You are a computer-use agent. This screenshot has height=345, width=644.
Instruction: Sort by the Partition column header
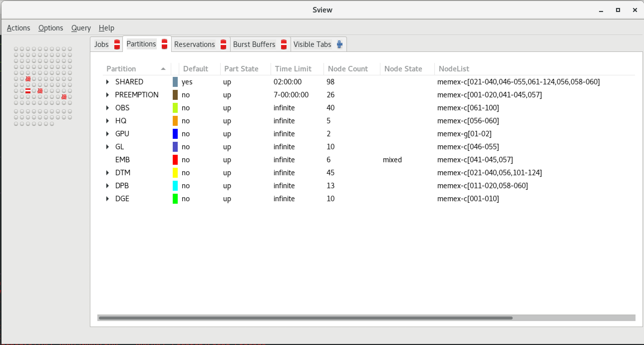coord(137,69)
